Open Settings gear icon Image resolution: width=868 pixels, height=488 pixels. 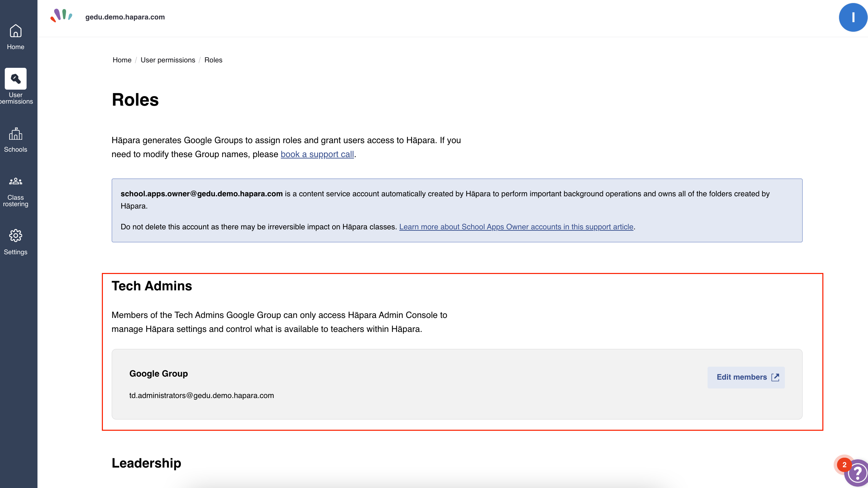pyautogui.click(x=16, y=235)
